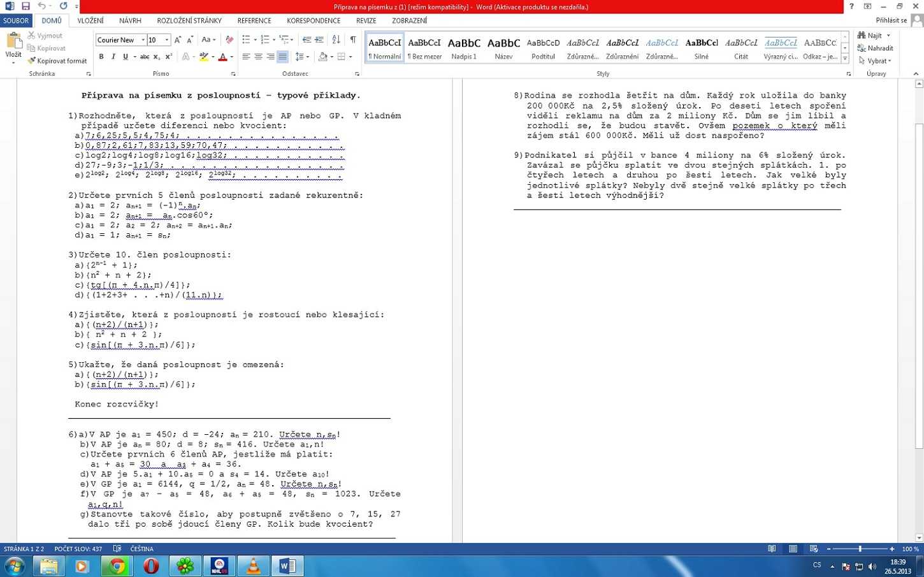Viewport: 924px width, 577px height.
Task: Switch to the ROZLOŽENÍ STRÁNKY tab
Action: point(190,20)
